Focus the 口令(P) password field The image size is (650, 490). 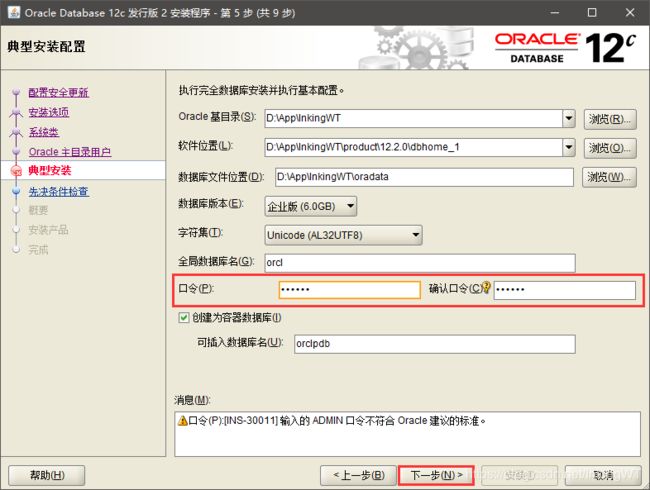(349, 289)
